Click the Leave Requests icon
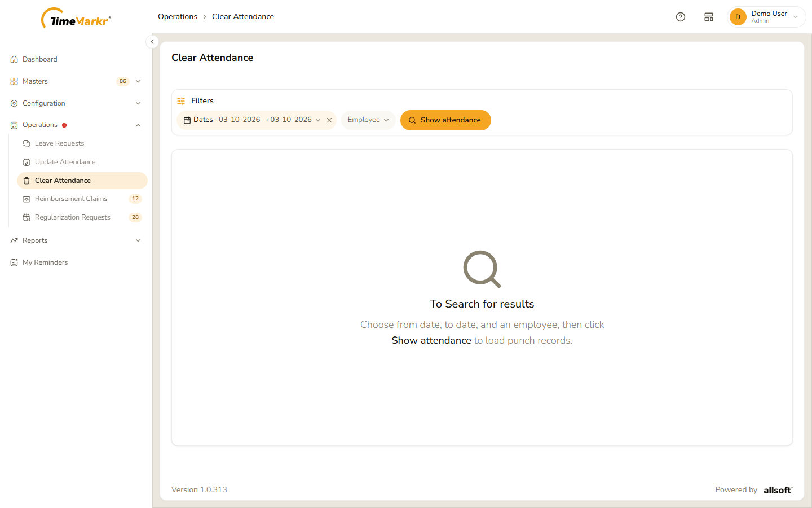 click(x=27, y=143)
